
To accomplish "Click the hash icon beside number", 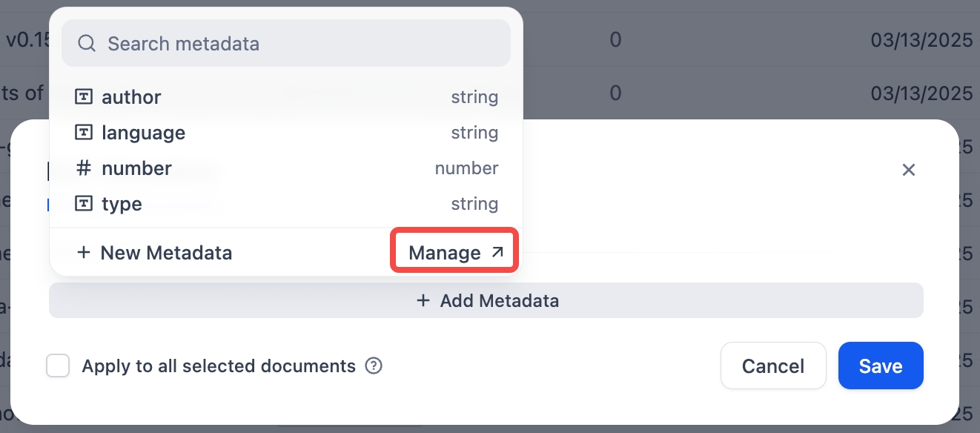I will [x=85, y=168].
